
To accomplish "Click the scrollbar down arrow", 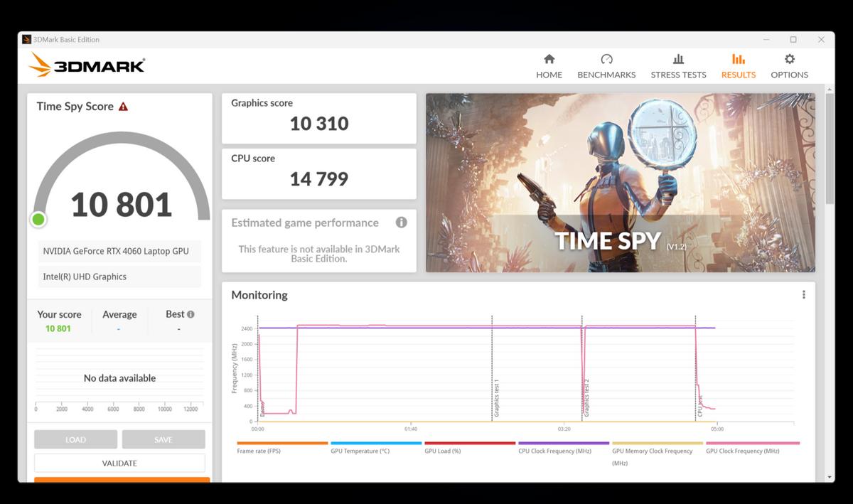I will click(x=830, y=476).
